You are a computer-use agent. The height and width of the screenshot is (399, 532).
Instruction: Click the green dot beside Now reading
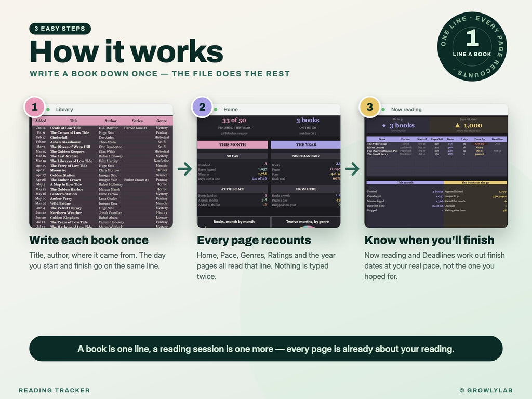[383, 109]
